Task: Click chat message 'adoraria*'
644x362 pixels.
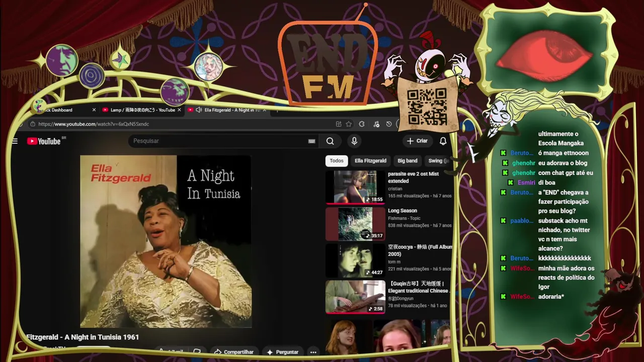Action: (551, 297)
